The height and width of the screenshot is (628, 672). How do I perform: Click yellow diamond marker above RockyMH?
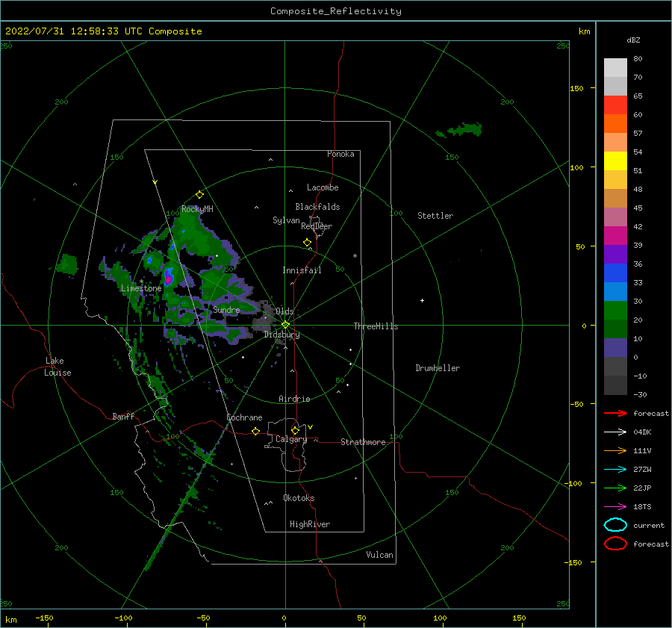[199, 195]
